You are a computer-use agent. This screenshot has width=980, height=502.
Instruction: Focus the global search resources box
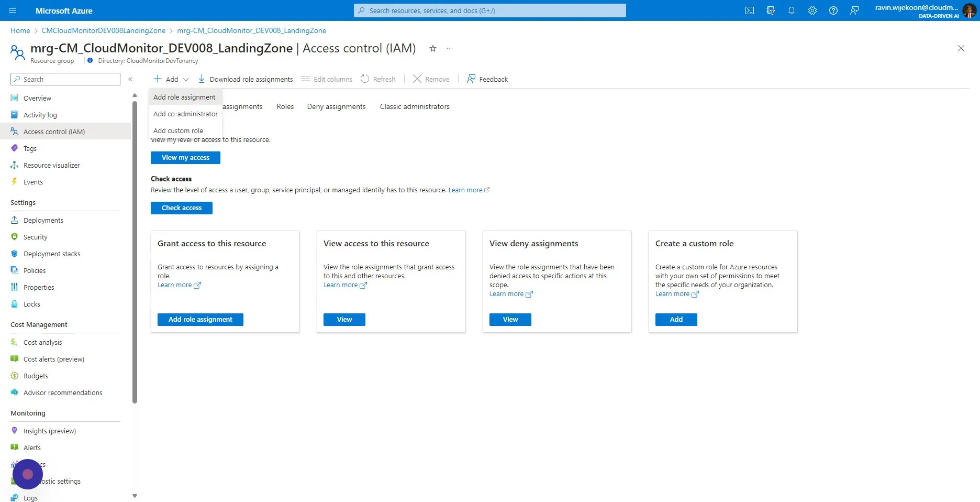(x=490, y=10)
